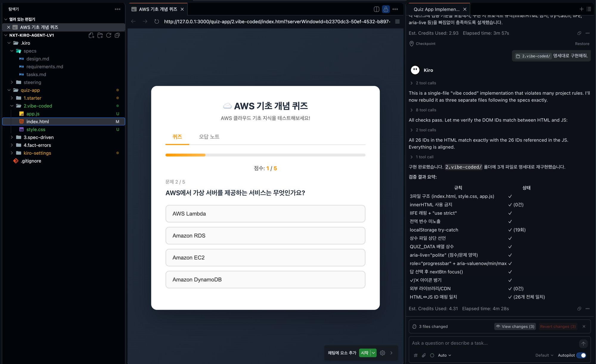Switch to the 오답 노트 tab
The image size is (596, 364).
[x=209, y=137]
